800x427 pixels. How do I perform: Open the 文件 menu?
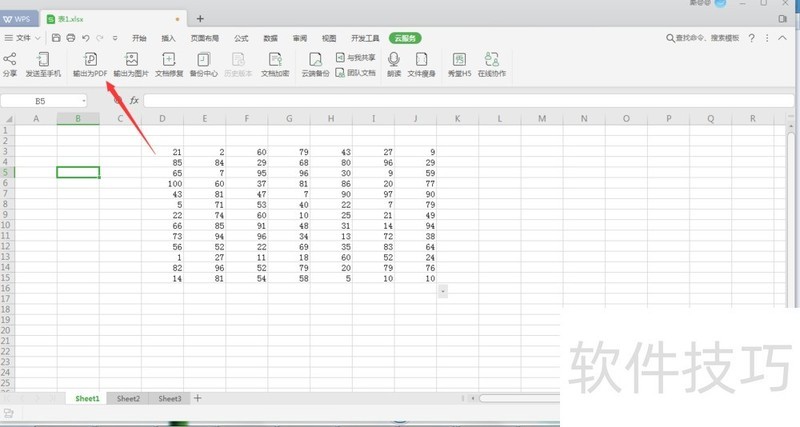click(22, 38)
